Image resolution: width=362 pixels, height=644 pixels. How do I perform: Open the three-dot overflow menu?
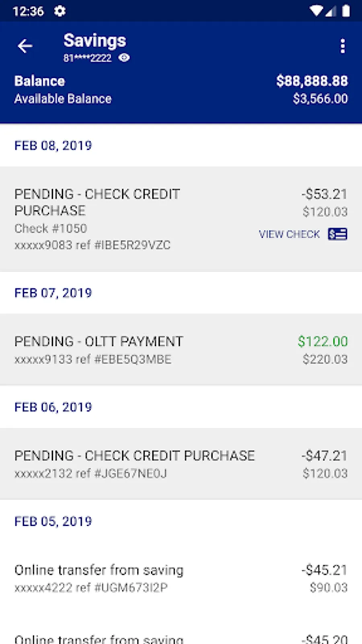click(x=342, y=46)
